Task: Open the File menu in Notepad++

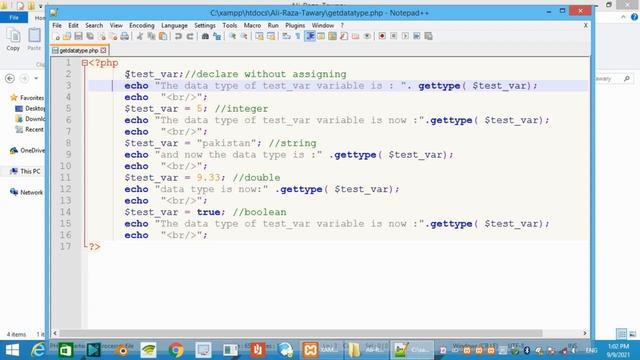Action: point(57,25)
